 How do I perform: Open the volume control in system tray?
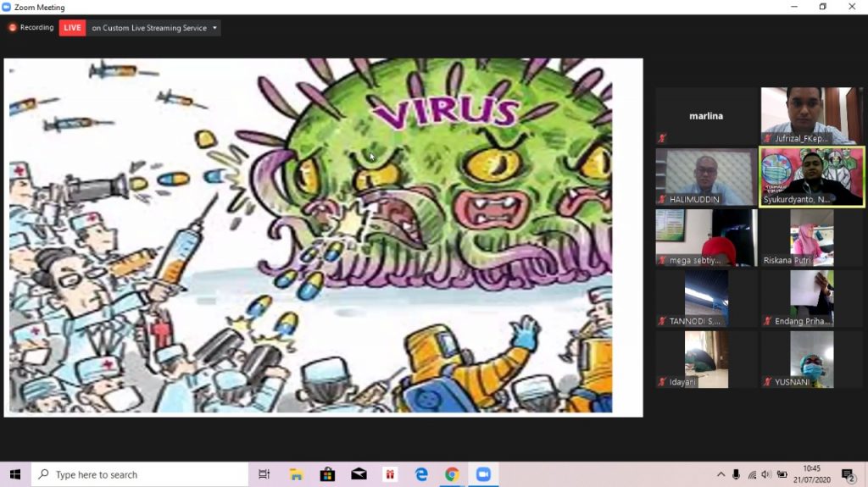click(766, 474)
